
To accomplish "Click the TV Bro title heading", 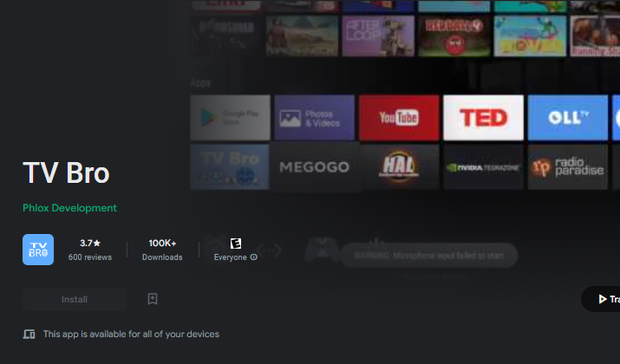I will coord(66,172).
